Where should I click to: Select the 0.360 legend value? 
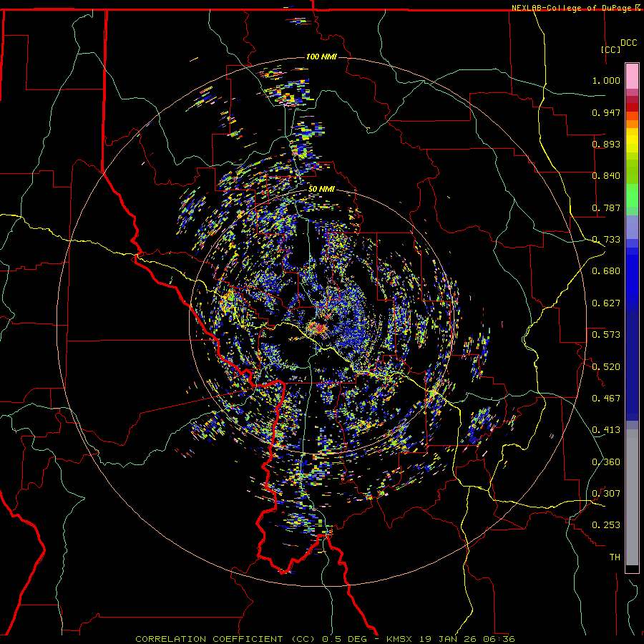coord(606,462)
